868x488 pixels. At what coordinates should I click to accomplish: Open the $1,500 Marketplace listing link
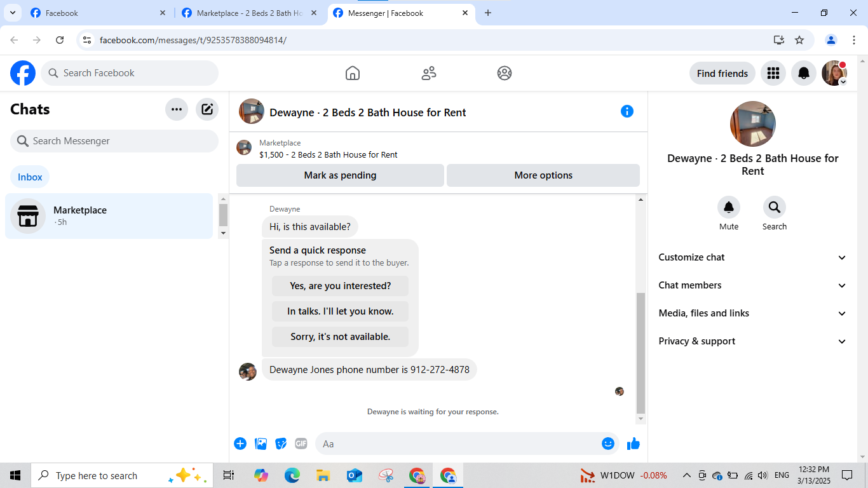click(x=329, y=154)
